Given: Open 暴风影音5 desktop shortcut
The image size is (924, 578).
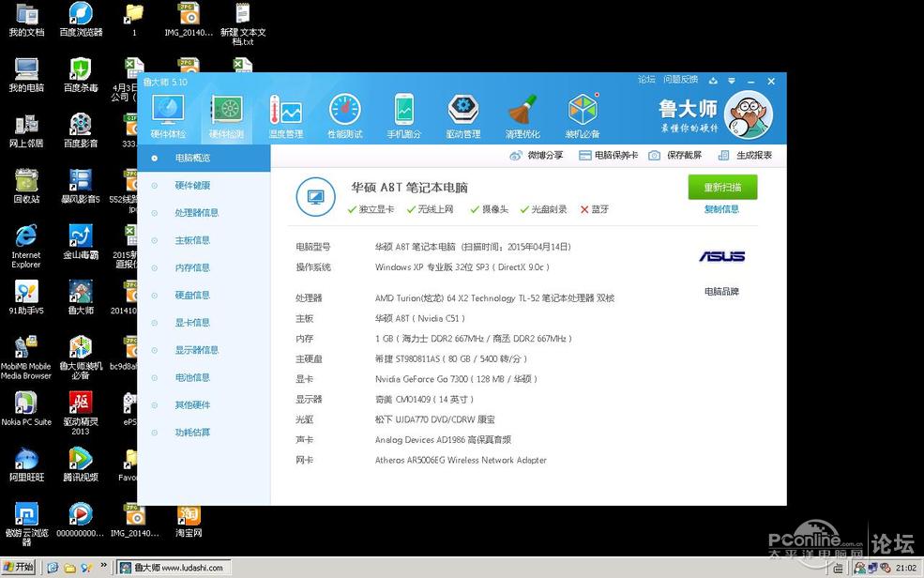Looking at the screenshot, I should tap(81, 186).
